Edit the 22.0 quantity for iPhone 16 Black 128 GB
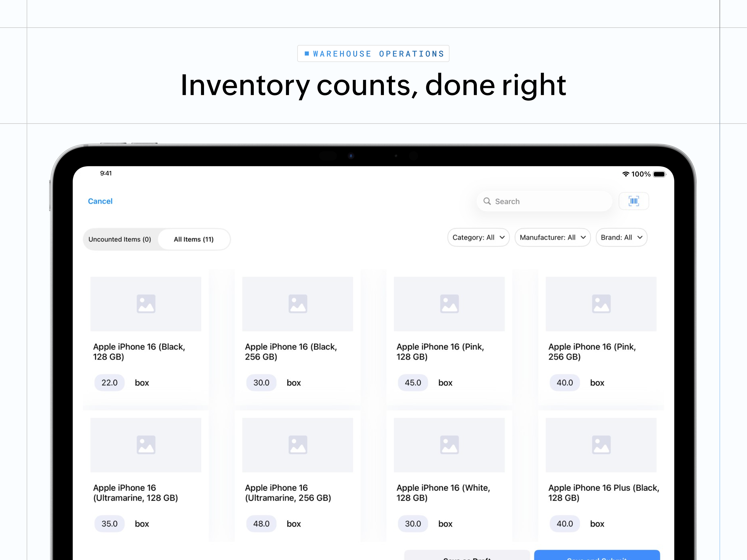The height and width of the screenshot is (560, 747). (x=109, y=383)
